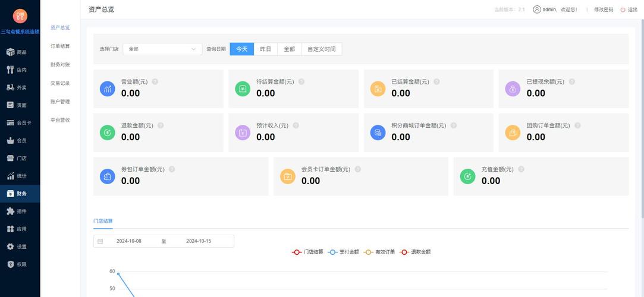644x297 pixels.
Task: Click the calendar icon in date range field
Action: pyautogui.click(x=100, y=241)
